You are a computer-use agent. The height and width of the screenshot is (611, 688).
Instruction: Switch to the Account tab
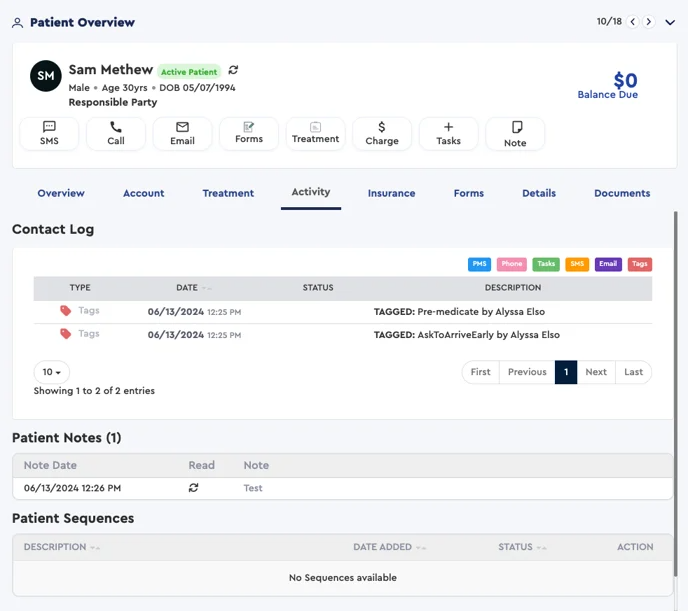143,193
